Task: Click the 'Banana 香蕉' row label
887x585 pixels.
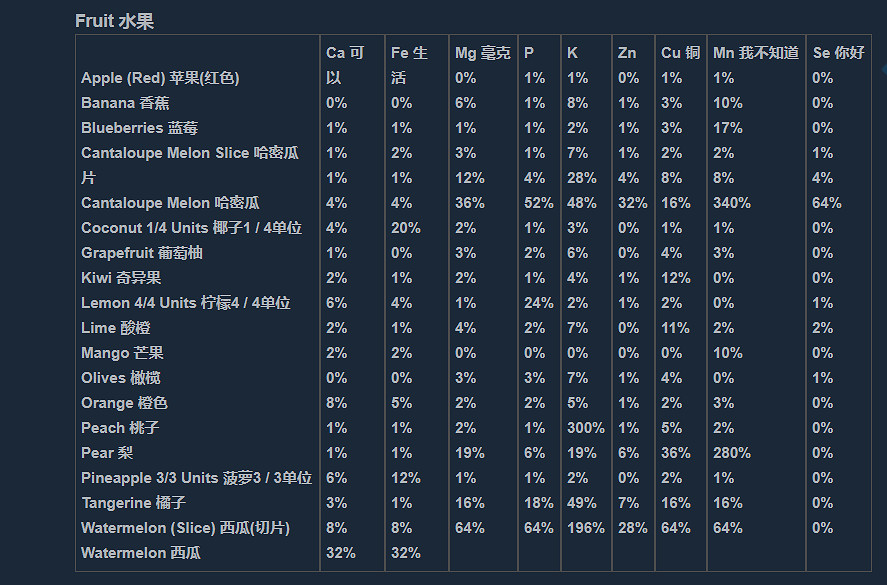Action: point(125,103)
